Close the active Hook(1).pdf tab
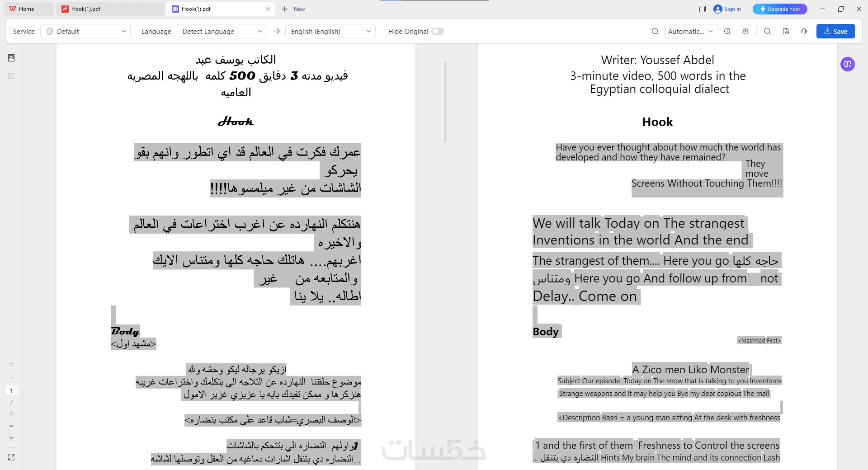 click(x=268, y=9)
